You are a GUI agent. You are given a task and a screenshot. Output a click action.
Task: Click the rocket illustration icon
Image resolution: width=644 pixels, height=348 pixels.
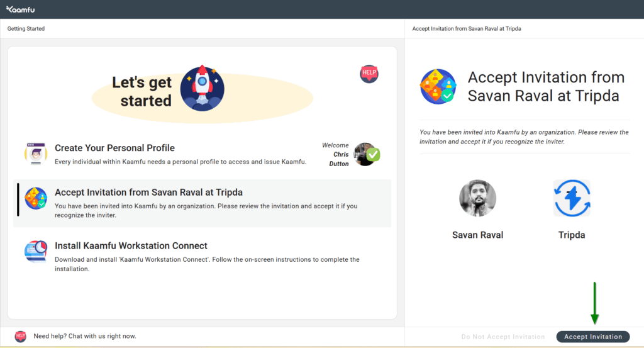tap(202, 88)
